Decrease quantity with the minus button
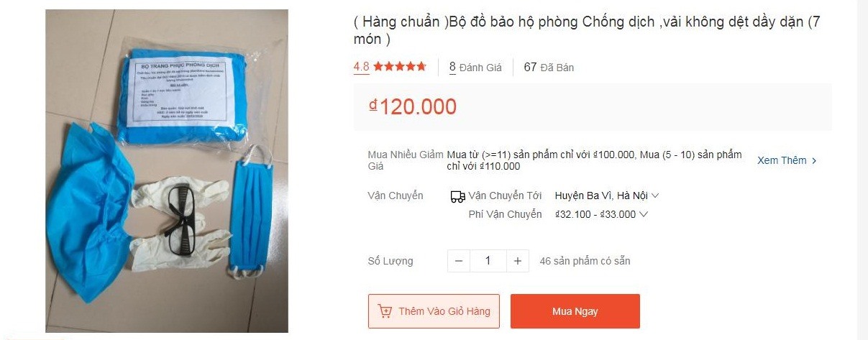 [x=459, y=261]
